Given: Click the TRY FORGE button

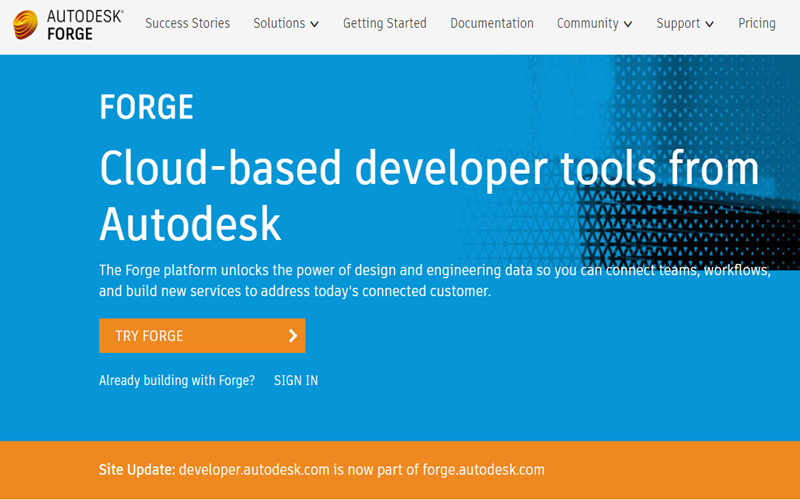Looking at the screenshot, I should (202, 336).
